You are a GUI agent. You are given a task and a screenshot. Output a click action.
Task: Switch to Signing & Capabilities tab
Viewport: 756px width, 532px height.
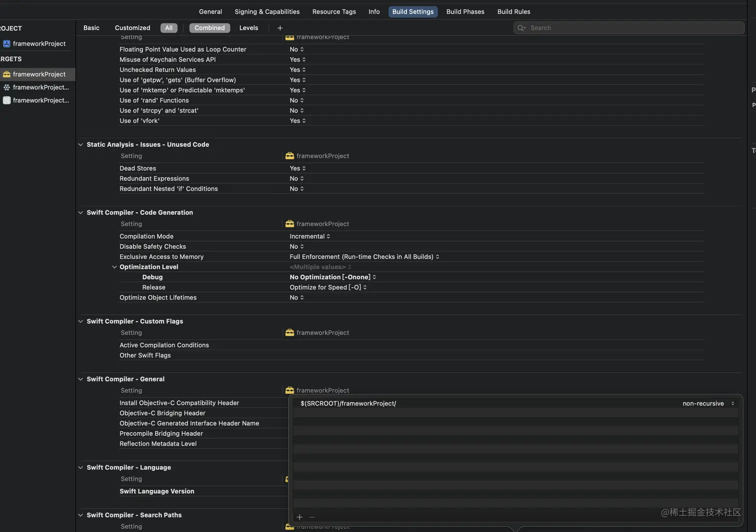pyautogui.click(x=267, y=12)
